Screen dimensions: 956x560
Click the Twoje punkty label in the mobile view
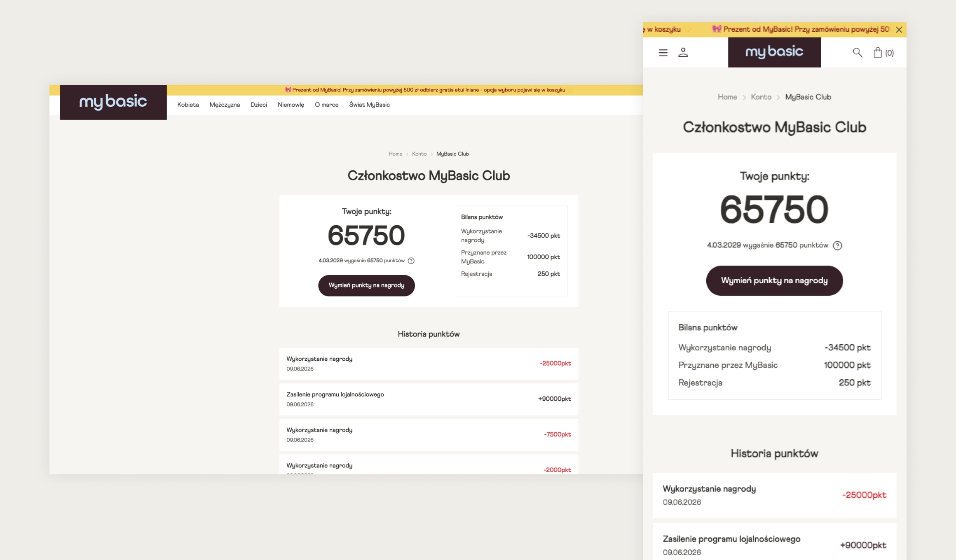pos(774,176)
